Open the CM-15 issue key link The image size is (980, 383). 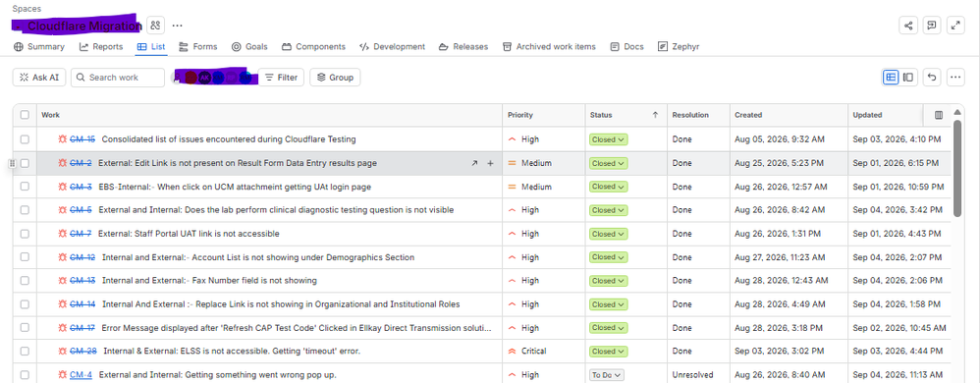coord(82,139)
